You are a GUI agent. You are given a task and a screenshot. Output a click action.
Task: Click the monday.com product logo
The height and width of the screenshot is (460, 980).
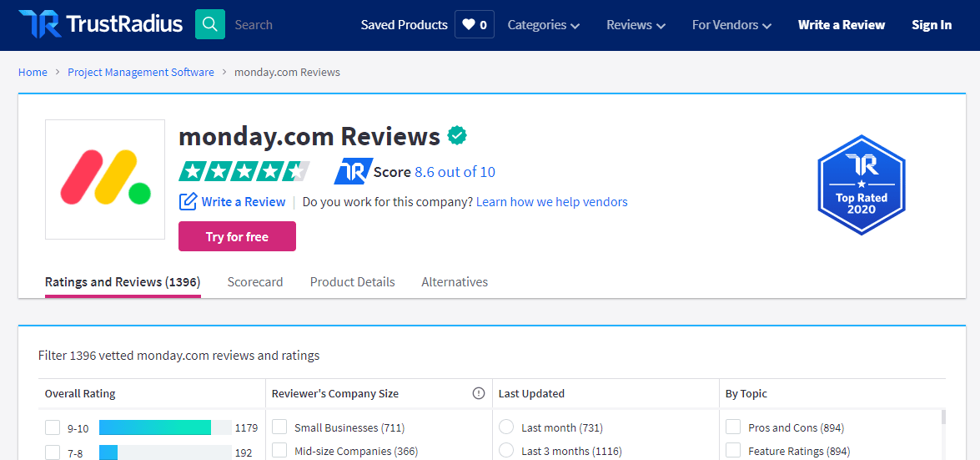105,179
